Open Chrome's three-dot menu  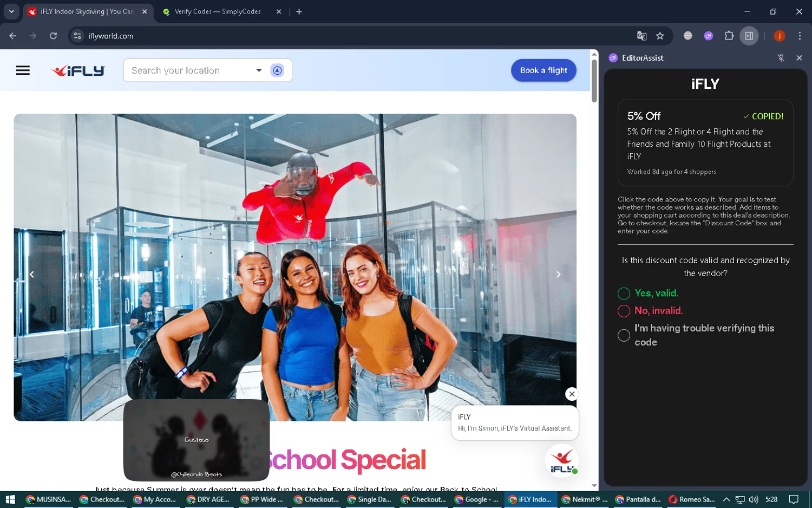tap(800, 36)
